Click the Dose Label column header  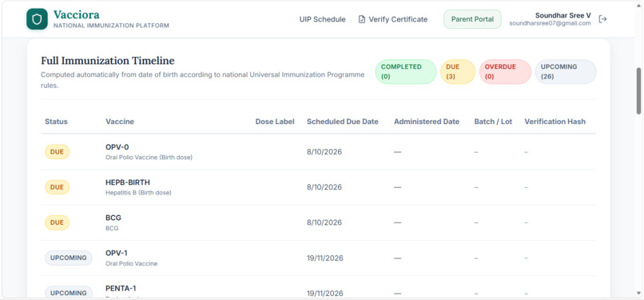click(x=275, y=122)
